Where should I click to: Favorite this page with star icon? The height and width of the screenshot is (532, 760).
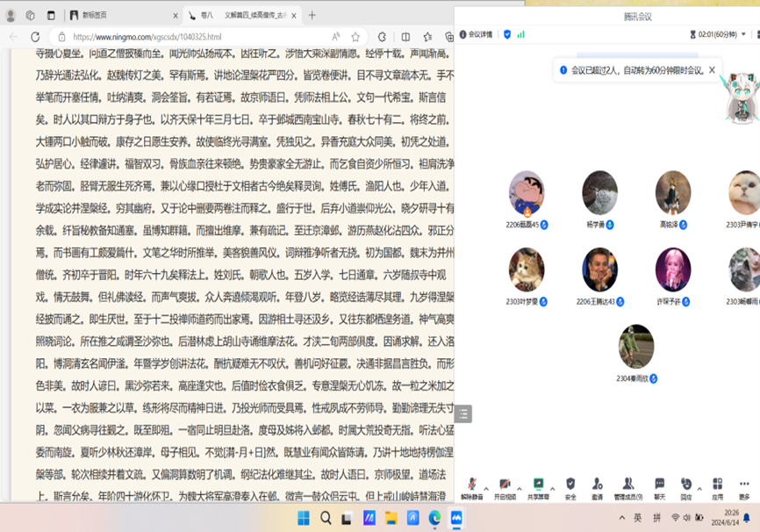point(355,37)
